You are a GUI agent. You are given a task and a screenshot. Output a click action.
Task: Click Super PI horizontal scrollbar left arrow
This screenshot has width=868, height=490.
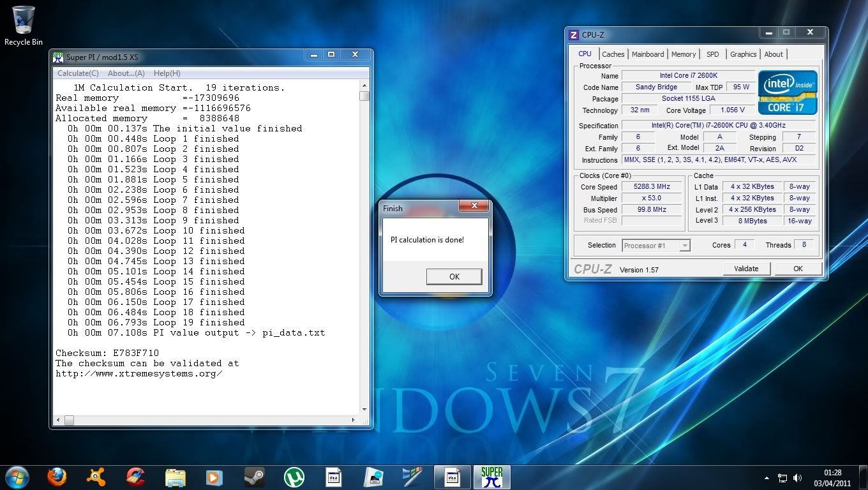(59, 420)
